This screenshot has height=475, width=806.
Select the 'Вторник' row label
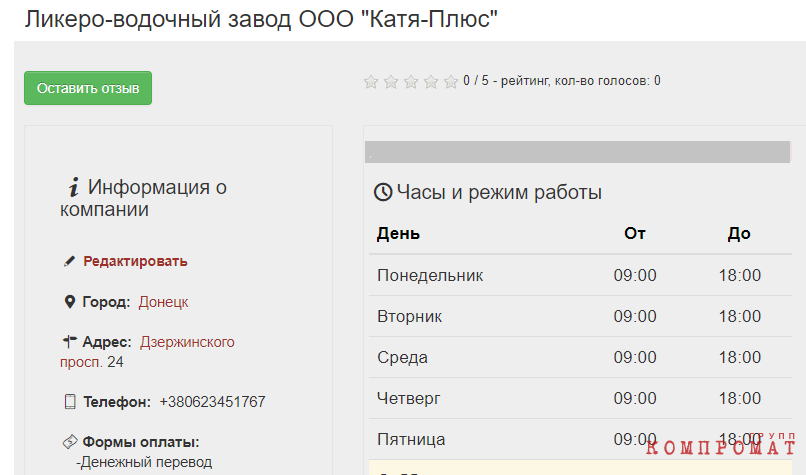pos(409,316)
